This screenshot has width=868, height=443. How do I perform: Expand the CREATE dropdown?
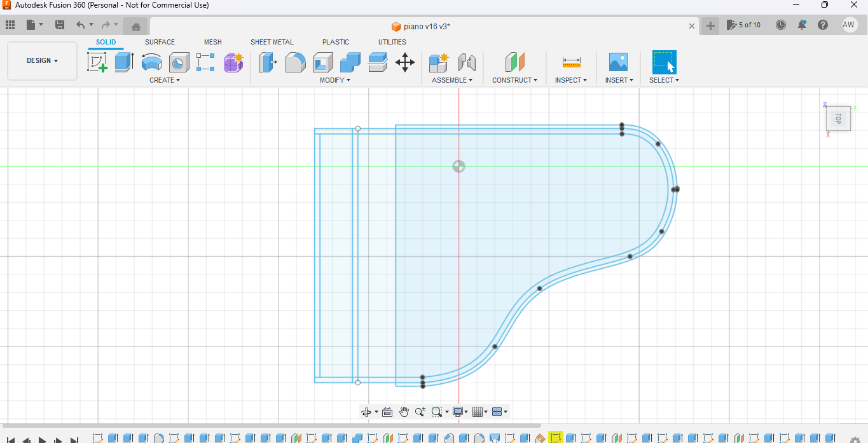[x=165, y=79]
